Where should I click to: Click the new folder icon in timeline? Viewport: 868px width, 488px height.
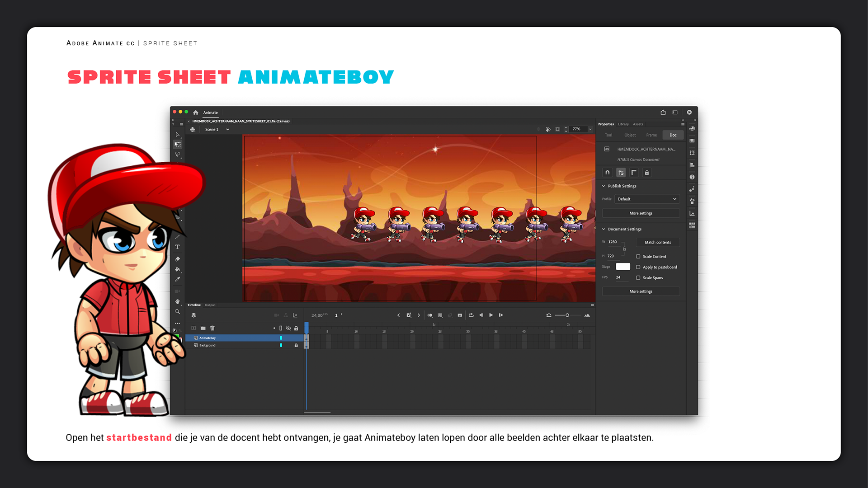click(203, 328)
